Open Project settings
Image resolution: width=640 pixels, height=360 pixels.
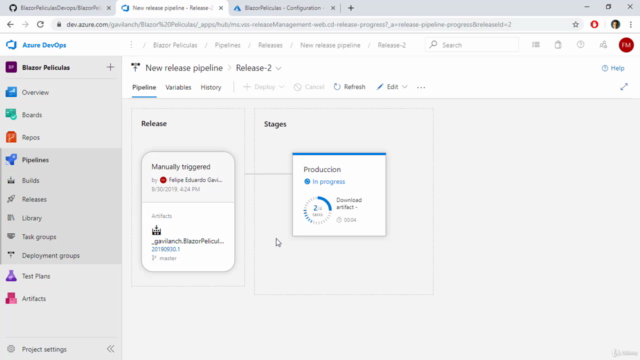(x=44, y=349)
